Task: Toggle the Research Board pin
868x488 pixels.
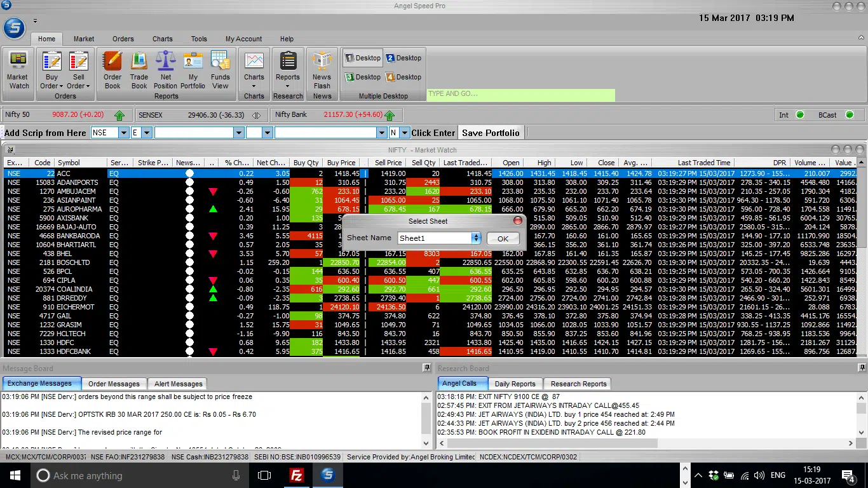Action: click(x=861, y=368)
